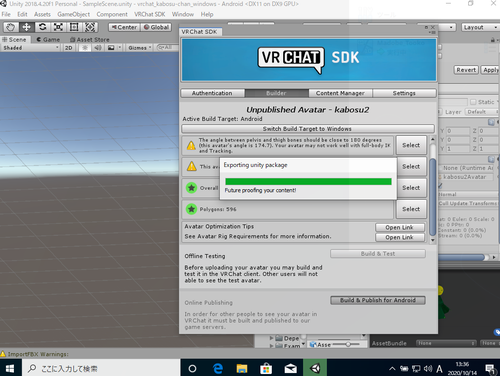
Task: Select the Move tool
Action: pos(27,27)
